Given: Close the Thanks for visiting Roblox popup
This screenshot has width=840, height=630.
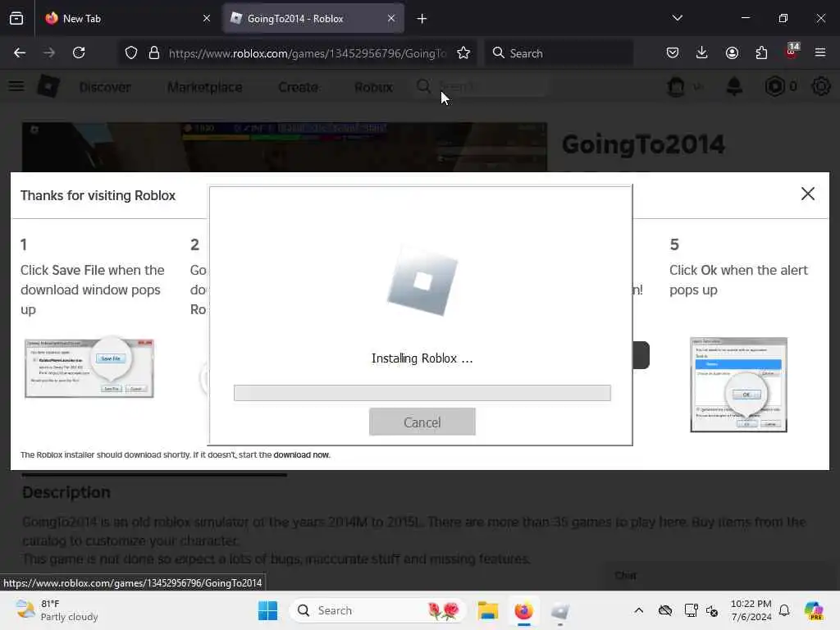Looking at the screenshot, I should pyautogui.click(x=807, y=194).
